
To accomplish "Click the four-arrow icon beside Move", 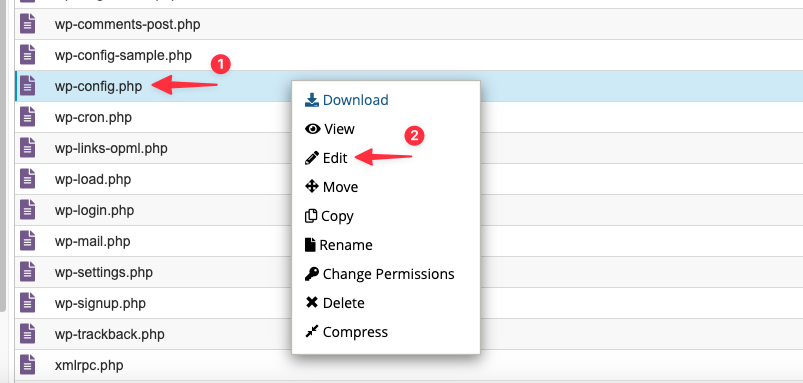I will [312, 186].
